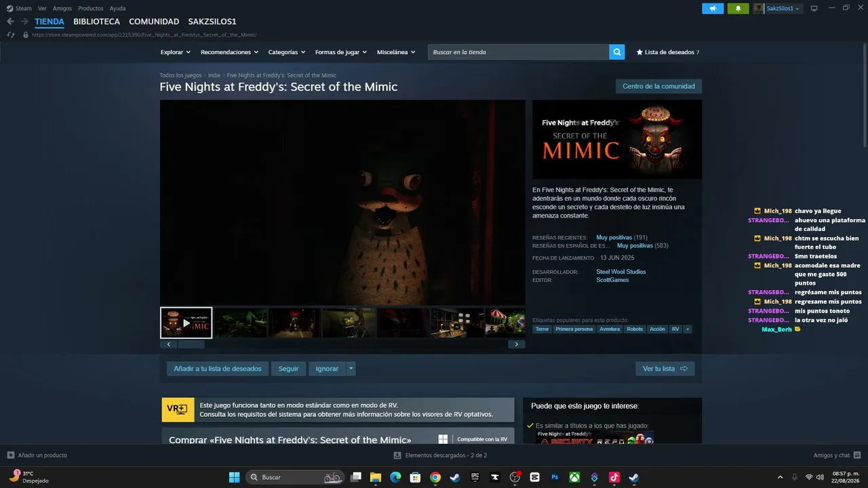868x488 pixels.
Task: Open CapCut from the taskbar
Action: [535, 477]
